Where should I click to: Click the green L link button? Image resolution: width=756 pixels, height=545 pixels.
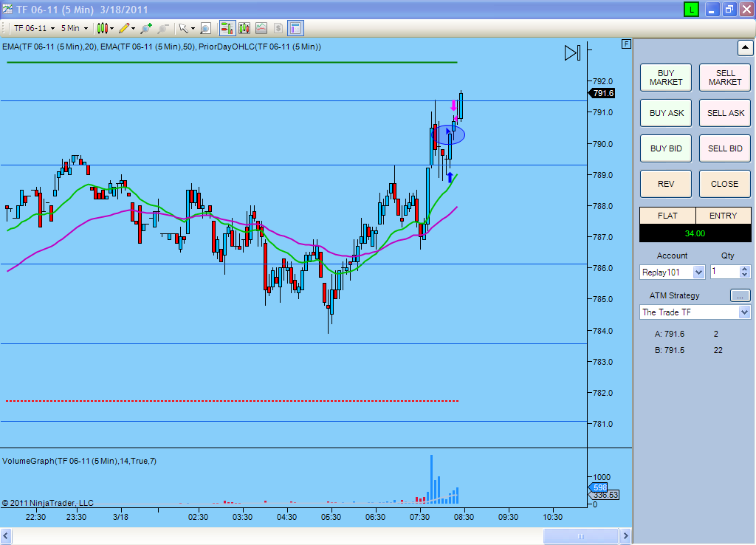pyautogui.click(x=691, y=10)
